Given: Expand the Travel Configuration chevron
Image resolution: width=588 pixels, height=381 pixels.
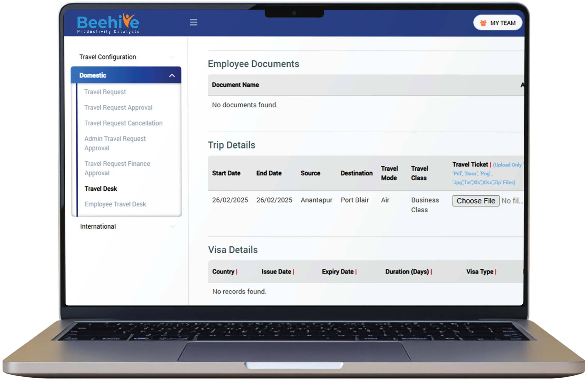Looking at the screenshot, I should (x=172, y=57).
